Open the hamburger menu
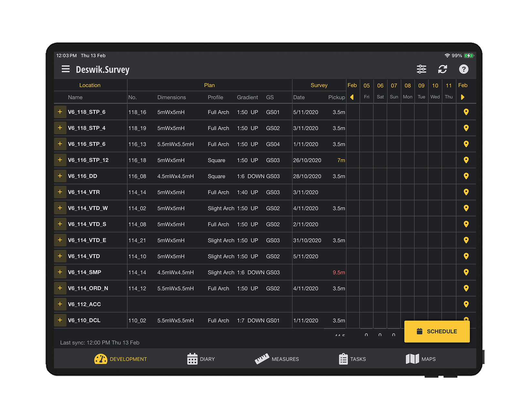The width and height of the screenshot is (528, 420). [x=66, y=69]
